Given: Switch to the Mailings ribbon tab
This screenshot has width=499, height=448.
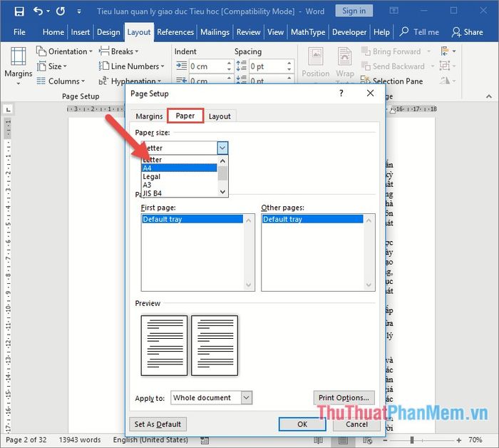Looking at the screenshot, I should point(215,32).
